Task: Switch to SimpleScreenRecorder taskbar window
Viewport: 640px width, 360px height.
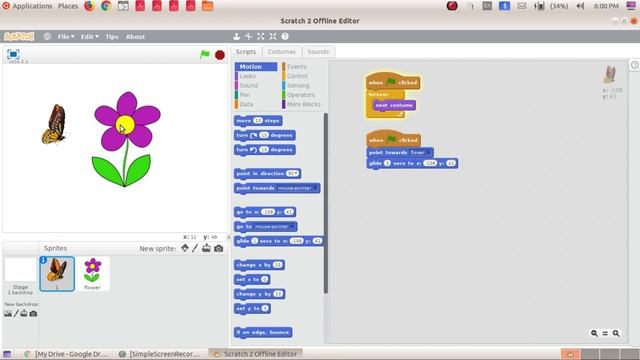Action: 159,354
